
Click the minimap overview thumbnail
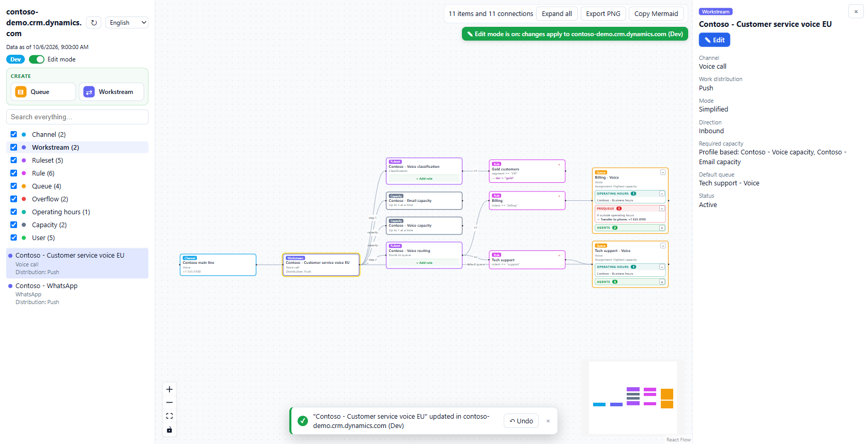click(633, 398)
